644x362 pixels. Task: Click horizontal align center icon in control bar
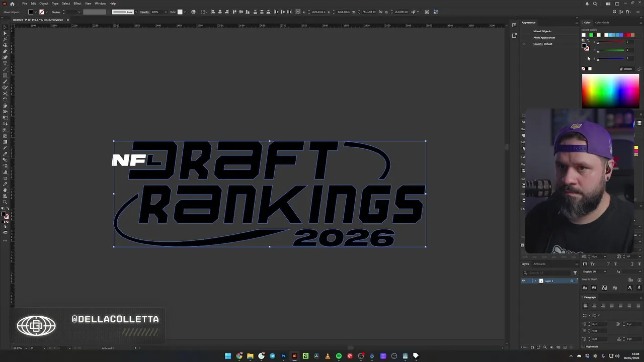220,12
